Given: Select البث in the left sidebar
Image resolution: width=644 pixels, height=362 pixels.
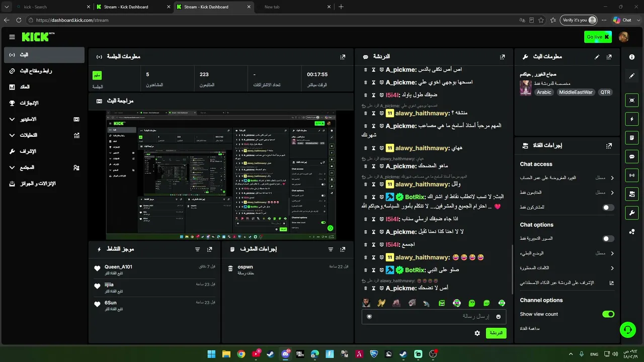Looking at the screenshot, I should pos(44,55).
